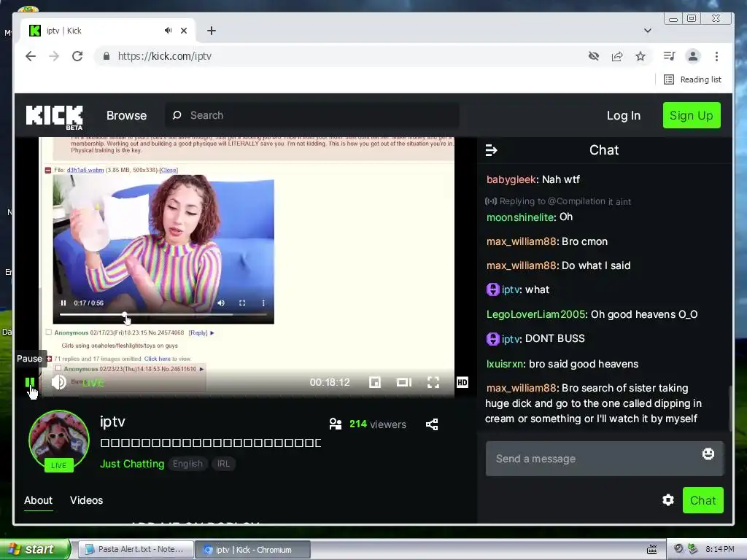Click the viewers people icon

(x=336, y=424)
